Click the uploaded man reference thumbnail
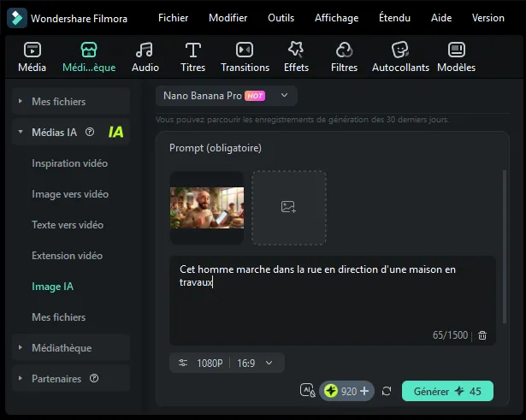 [x=207, y=208]
